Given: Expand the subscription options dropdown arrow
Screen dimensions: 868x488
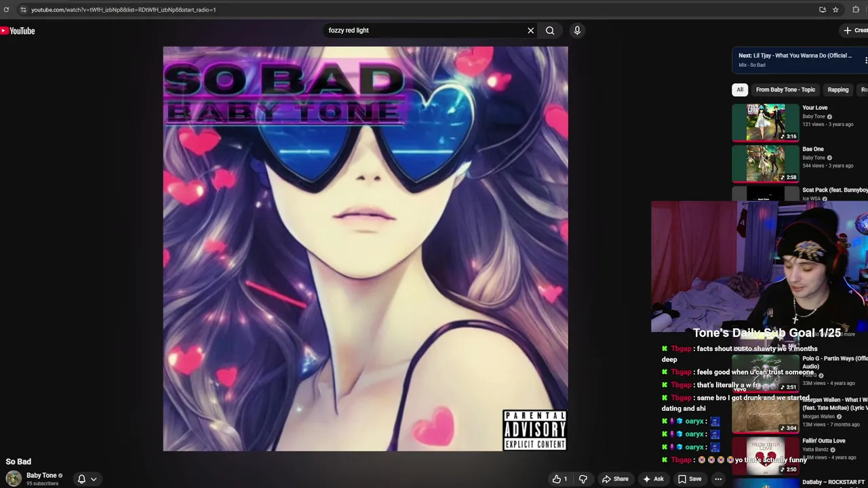Looking at the screenshot, I should pos(94,479).
